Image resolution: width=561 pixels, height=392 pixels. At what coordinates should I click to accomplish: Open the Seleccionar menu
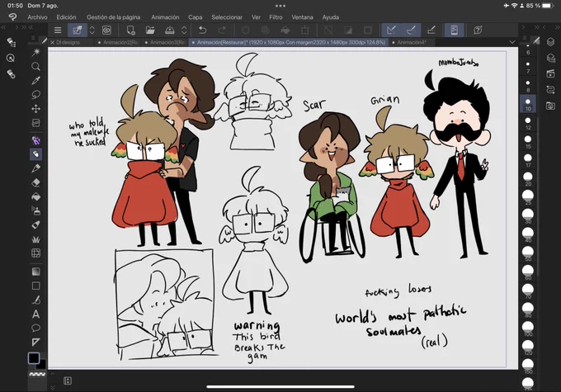coord(227,17)
